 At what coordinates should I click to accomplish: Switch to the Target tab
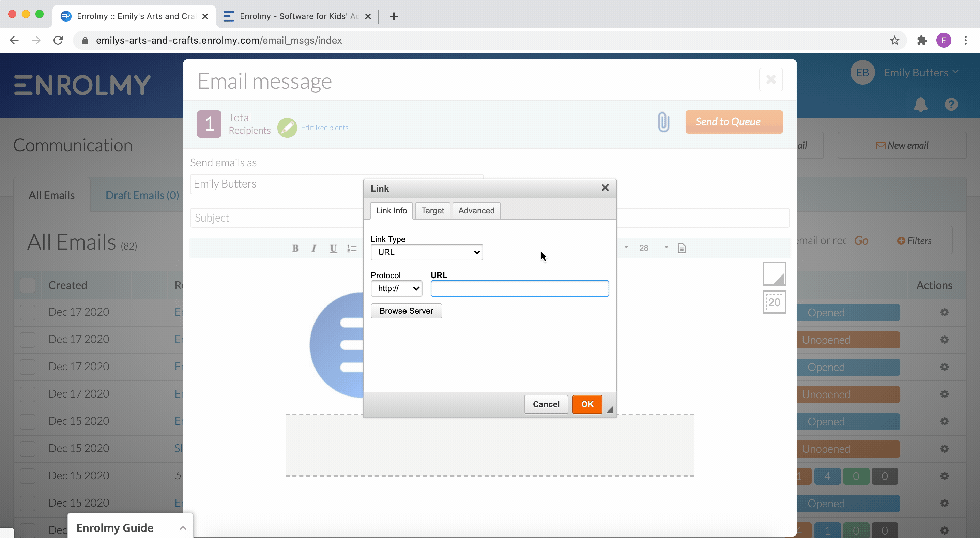click(x=432, y=211)
